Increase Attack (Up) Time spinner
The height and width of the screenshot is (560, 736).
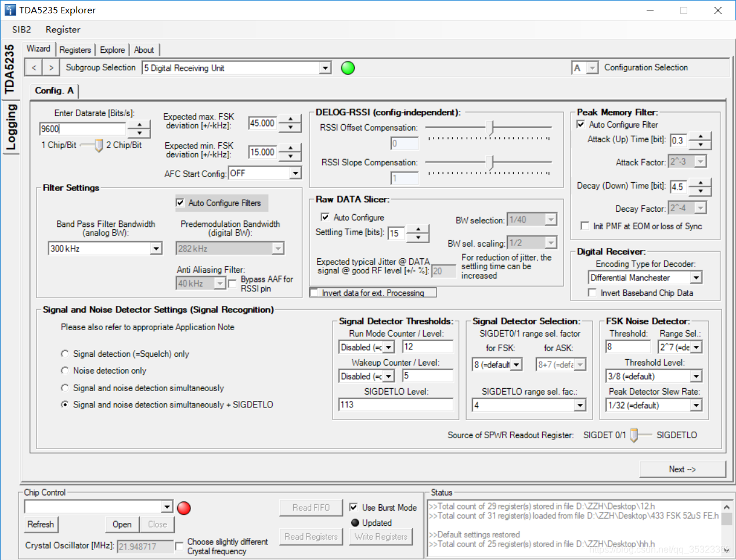coord(701,136)
